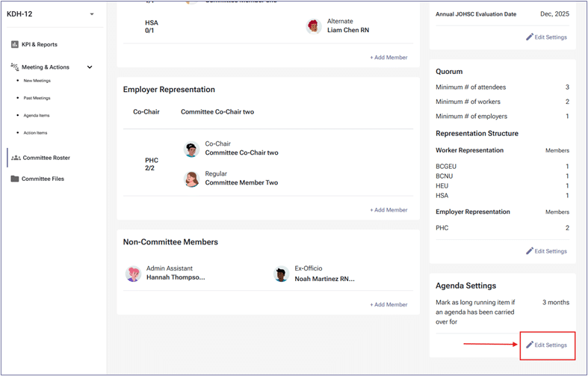Click the Meeting & Actions sidebar icon
588x376 pixels.
(14, 67)
